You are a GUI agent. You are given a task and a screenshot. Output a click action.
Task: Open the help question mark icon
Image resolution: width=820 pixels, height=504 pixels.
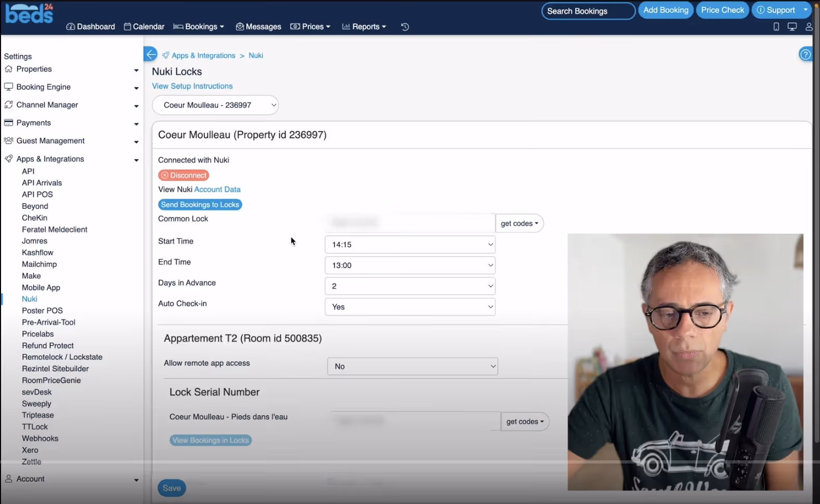(x=805, y=54)
